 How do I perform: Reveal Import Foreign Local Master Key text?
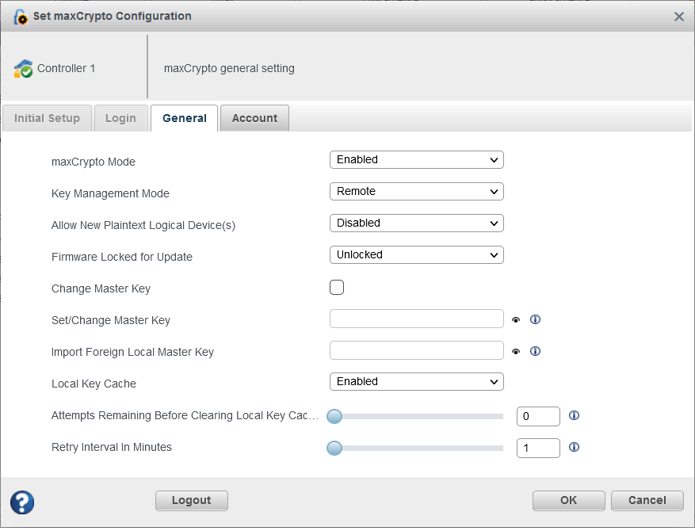click(516, 352)
